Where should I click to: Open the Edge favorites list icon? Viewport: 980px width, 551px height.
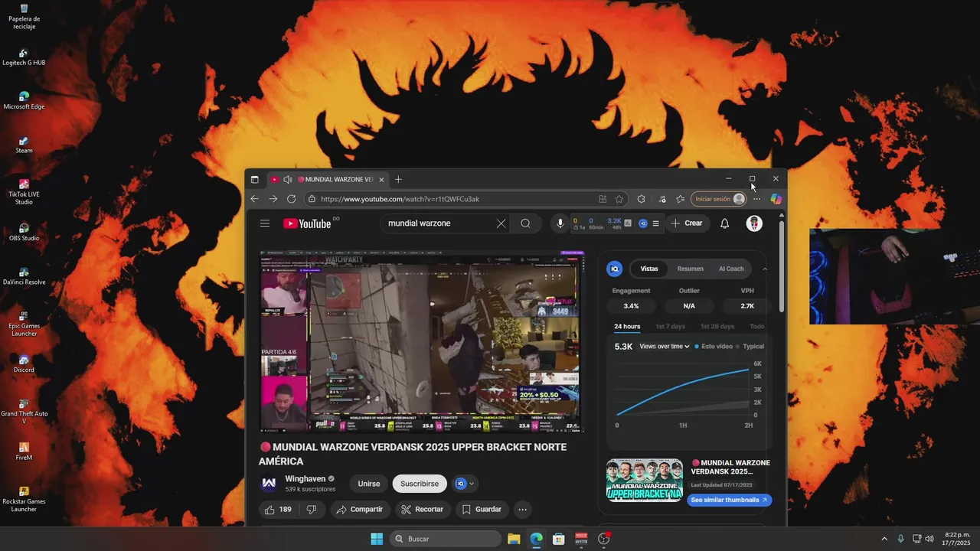tap(681, 199)
